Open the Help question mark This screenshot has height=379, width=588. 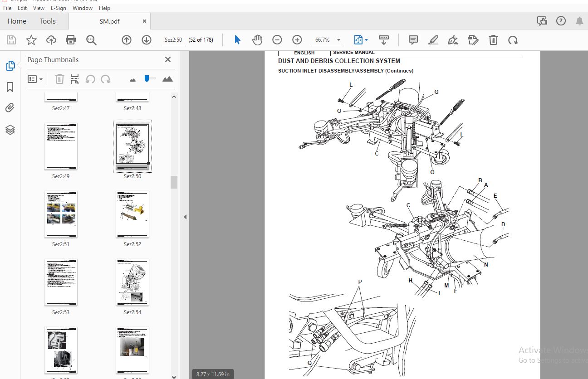click(x=561, y=21)
